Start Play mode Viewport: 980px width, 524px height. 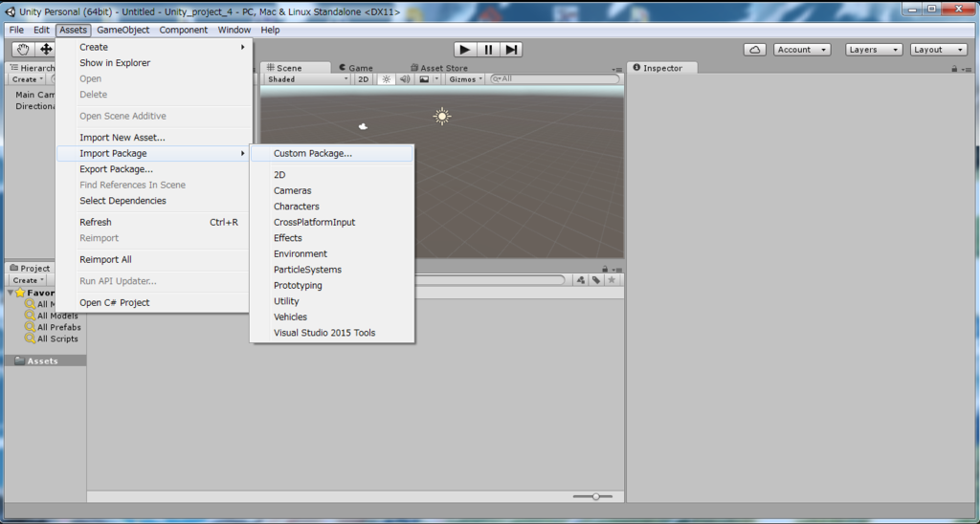464,50
